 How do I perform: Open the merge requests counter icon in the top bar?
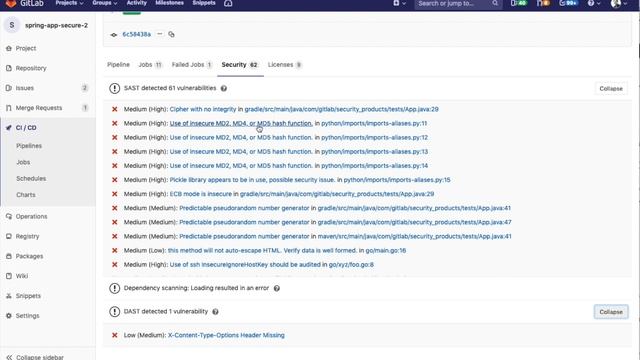(x=543, y=3)
